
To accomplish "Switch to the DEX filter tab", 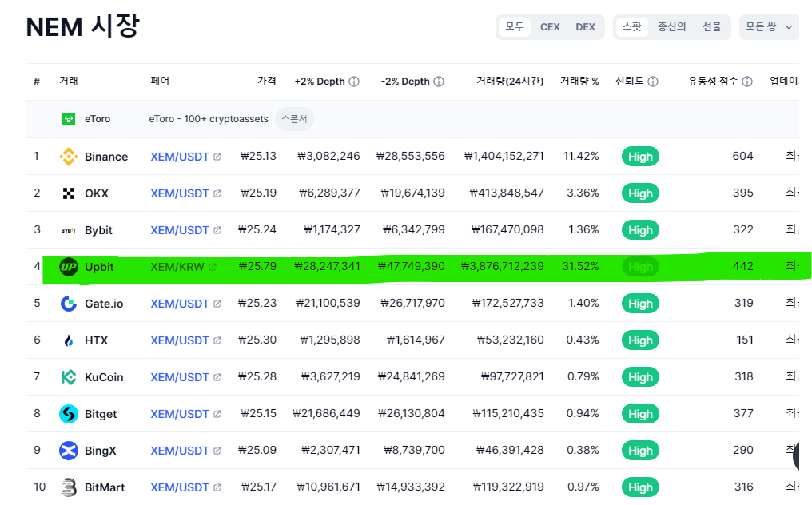I will coord(586,27).
